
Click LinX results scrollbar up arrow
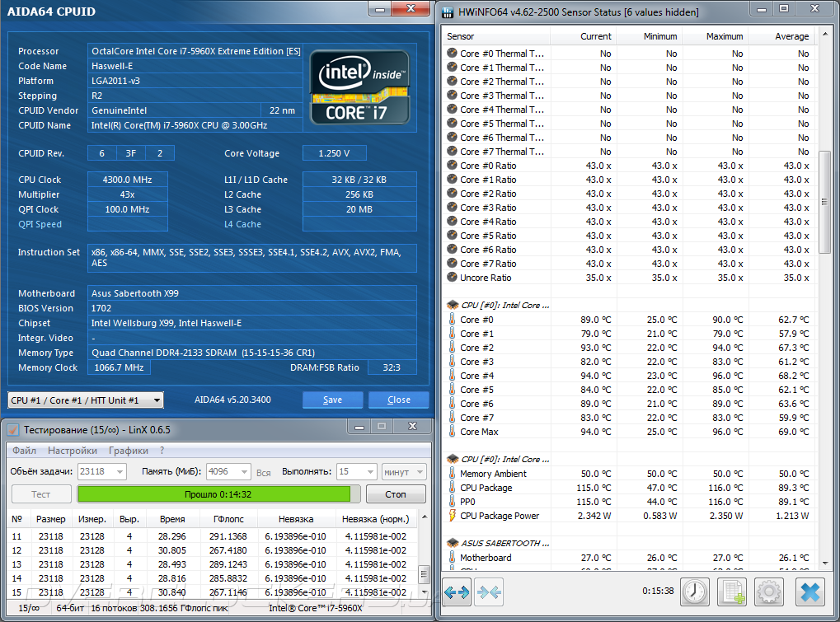coord(425,517)
